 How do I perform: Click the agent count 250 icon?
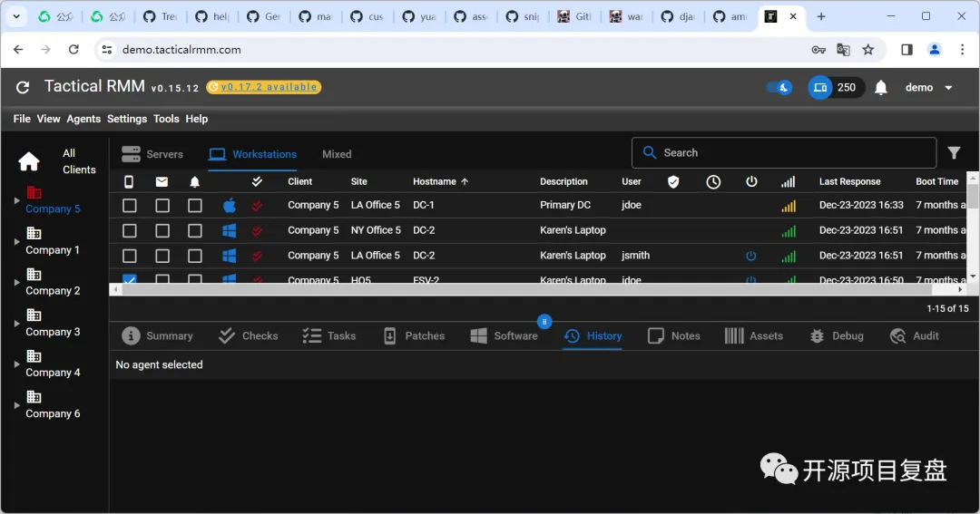[820, 88]
